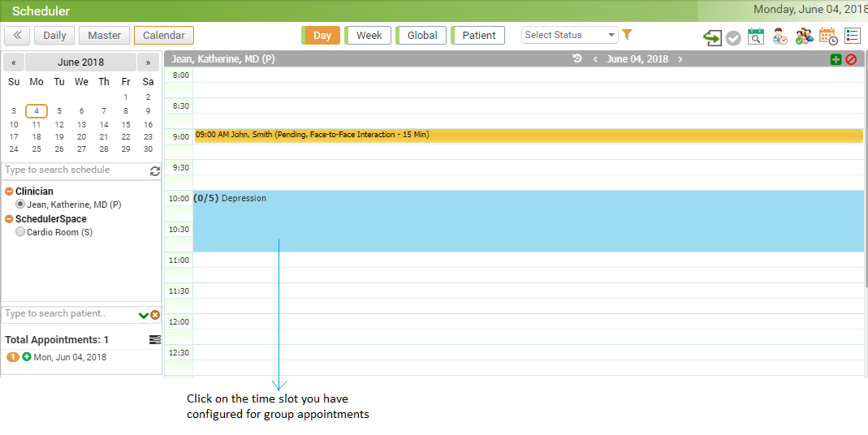Switch to Week view tab
This screenshot has height=435, width=868.
click(369, 36)
